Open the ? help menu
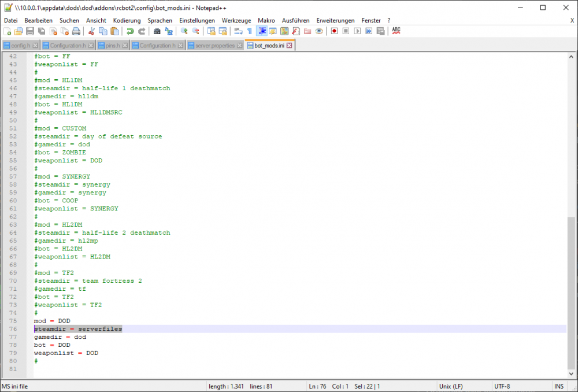Image resolution: width=578 pixels, height=392 pixels. [x=388, y=20]
